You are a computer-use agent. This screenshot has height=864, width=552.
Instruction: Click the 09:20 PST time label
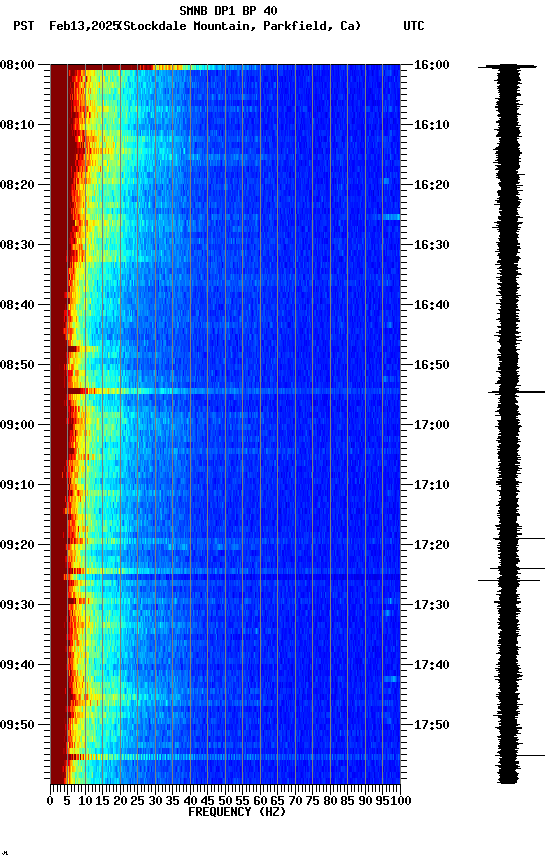point(17,545)
